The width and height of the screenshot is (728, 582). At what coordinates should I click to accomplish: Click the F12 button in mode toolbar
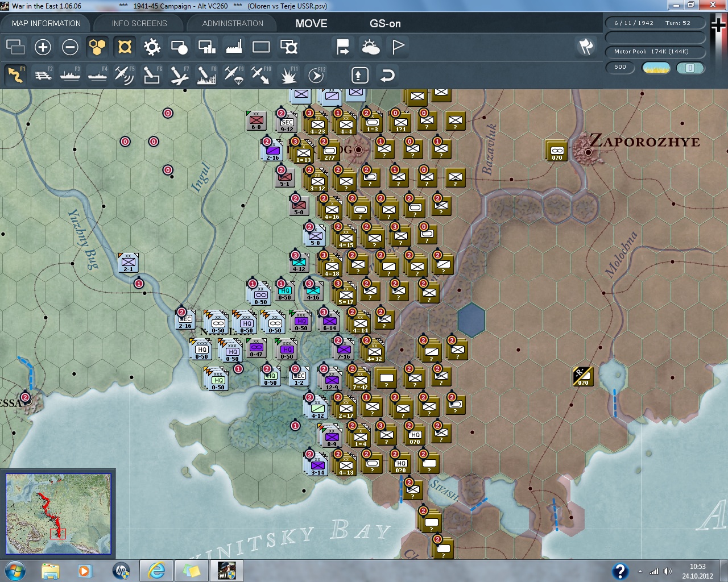click(x=316, y=75)
